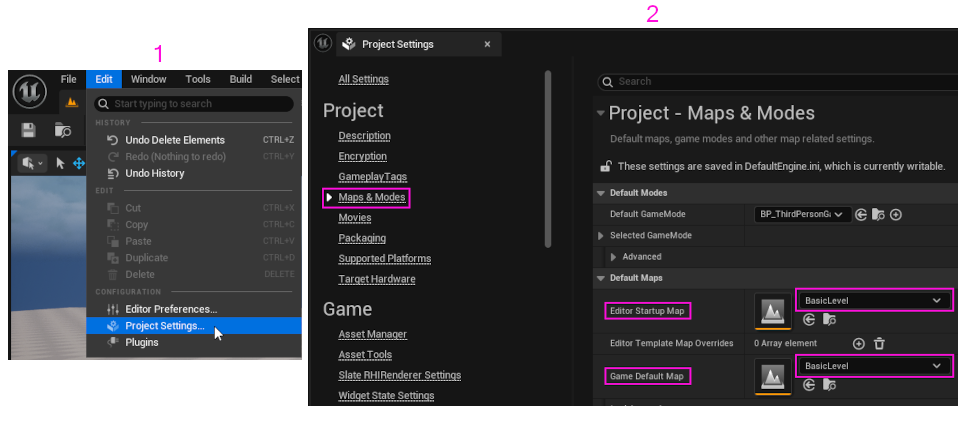
Task: Click the settings Search field
Action: tap(780, 81)
